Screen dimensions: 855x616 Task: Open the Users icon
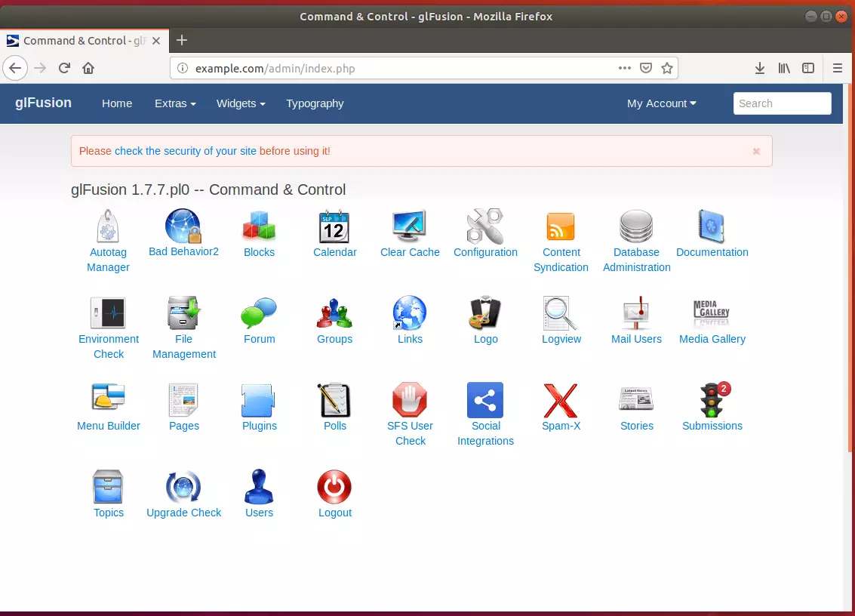[259, 486]
